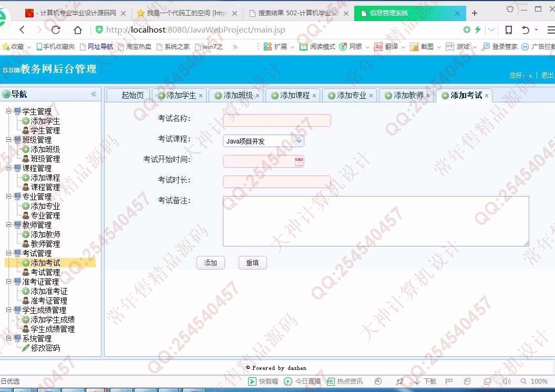Close the 添加考试 tab
The image size is (555, 392).
point(487,96)
